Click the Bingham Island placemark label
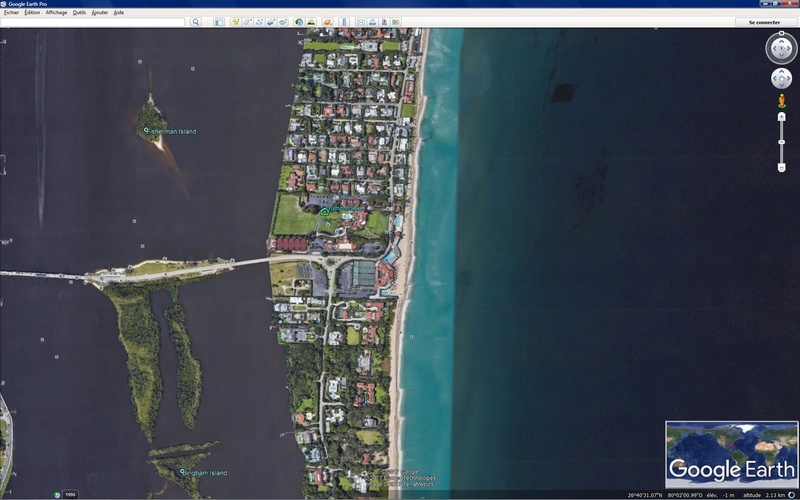The width and height of the screenshot is (800, 500). 206,473
